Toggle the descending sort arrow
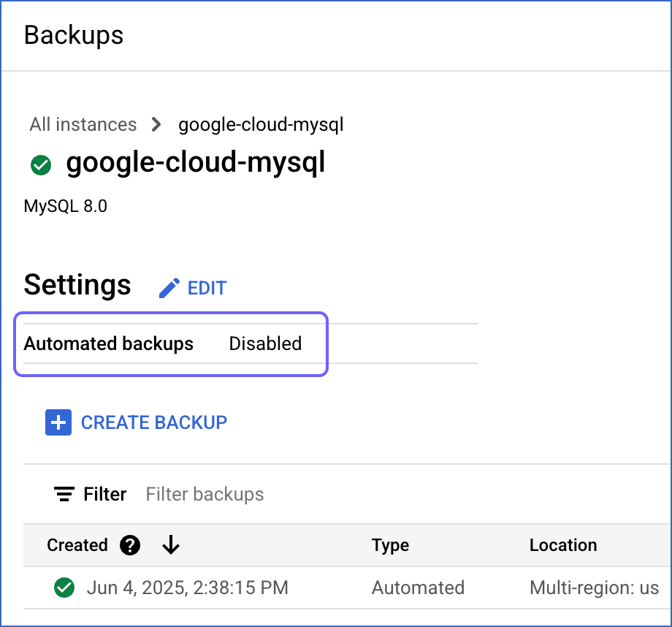This screenshot has height=627, width=672. (x=171, y=544)
